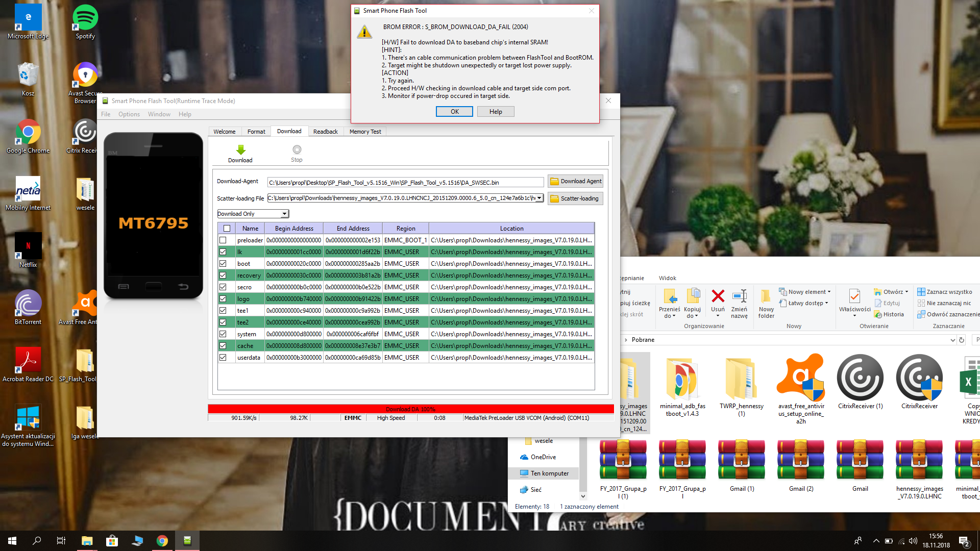
Task: Click the Scatter-loading folder button
Action: pos(575,198)
